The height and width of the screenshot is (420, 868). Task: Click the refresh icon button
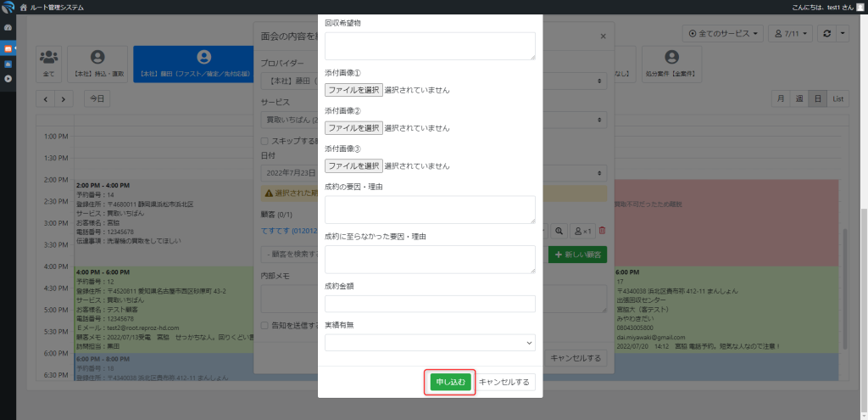click(842, 33)
